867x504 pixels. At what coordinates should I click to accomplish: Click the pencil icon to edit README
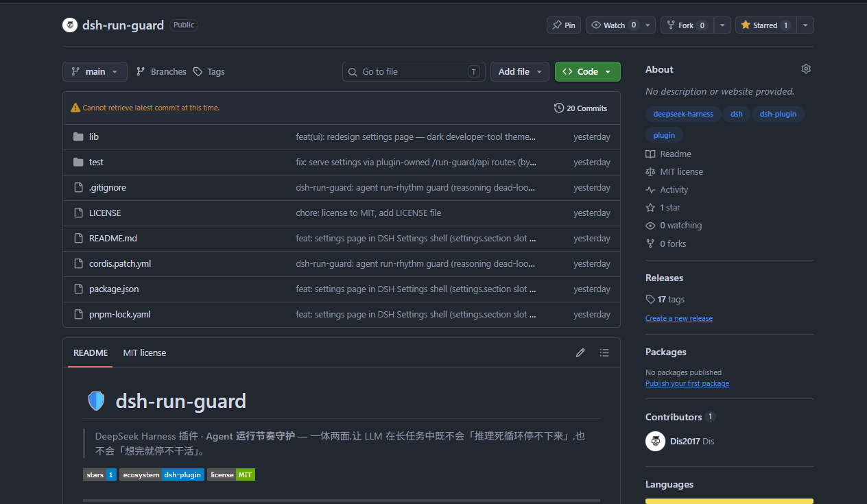(580, 352)
